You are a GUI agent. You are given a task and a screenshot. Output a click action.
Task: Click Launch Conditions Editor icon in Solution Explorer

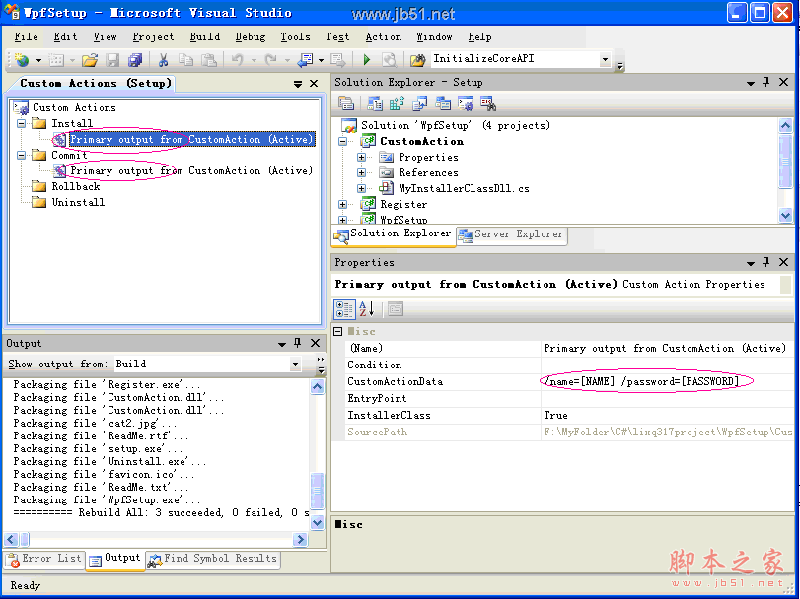(x=488, y=104)
